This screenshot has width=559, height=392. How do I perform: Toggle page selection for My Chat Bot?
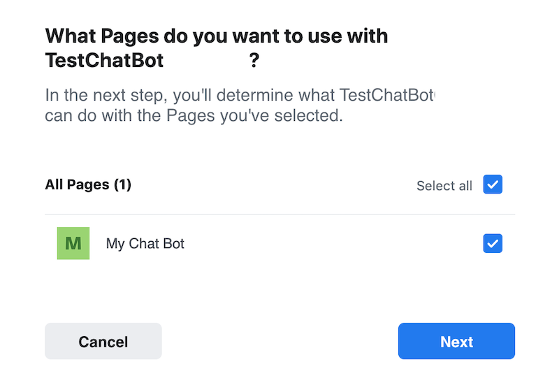coord(493,243)
